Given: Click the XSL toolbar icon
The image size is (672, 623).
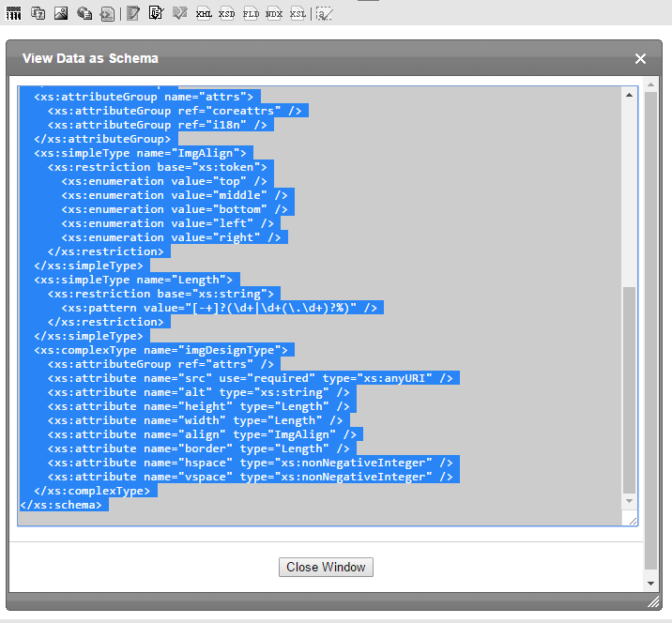Looking at the screenshot, I should point(298,14).
